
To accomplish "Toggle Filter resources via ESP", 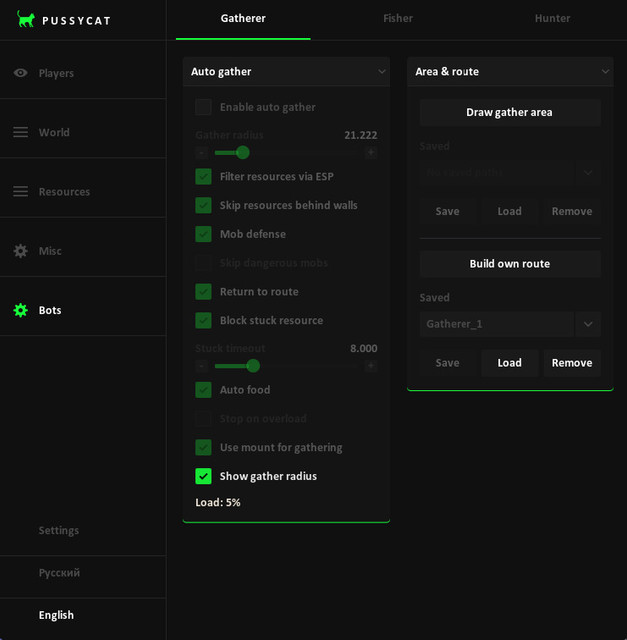I will [x=203, y=177].
